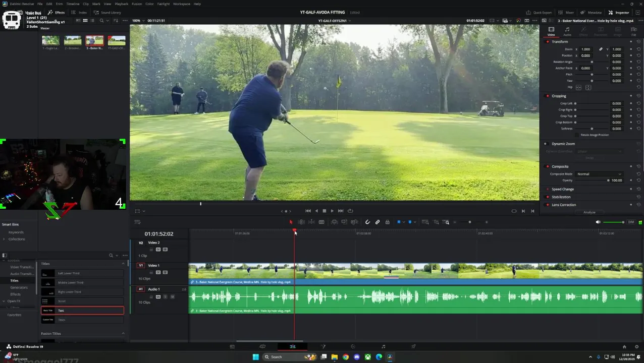Open the timeline view options dropdown
Image resolution: width=644 pixels, height=363 pixels.
click(x=137, y=222)
